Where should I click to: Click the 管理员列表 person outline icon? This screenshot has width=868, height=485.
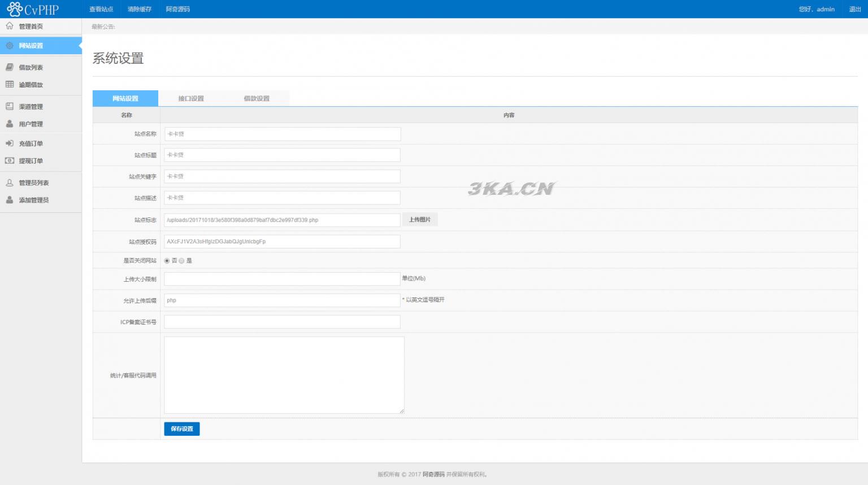coord(10,183)
